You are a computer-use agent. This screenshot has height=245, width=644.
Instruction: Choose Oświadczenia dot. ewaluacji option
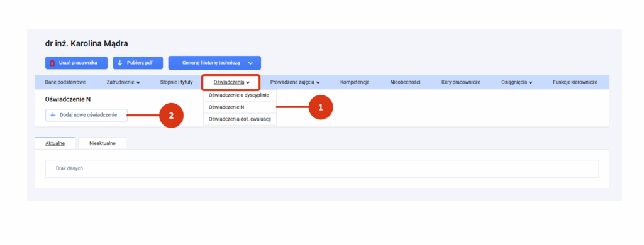[x=240, y=119]
